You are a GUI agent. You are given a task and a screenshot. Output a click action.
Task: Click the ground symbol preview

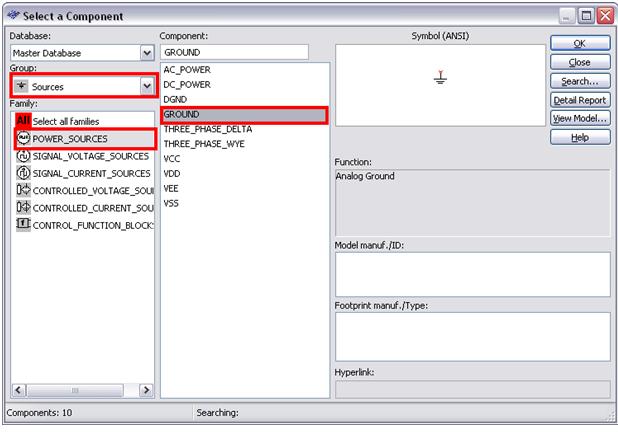[x=440, y=77]
